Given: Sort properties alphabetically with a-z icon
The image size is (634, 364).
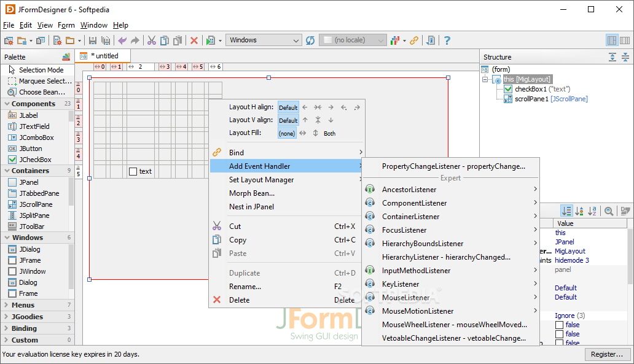Looking at the screenshot, I should (x=592, y=211).
